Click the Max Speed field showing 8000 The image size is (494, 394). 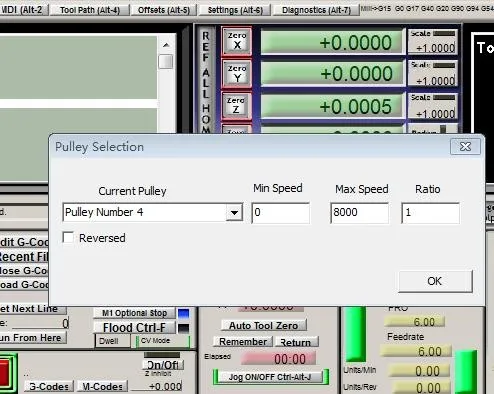360,213
